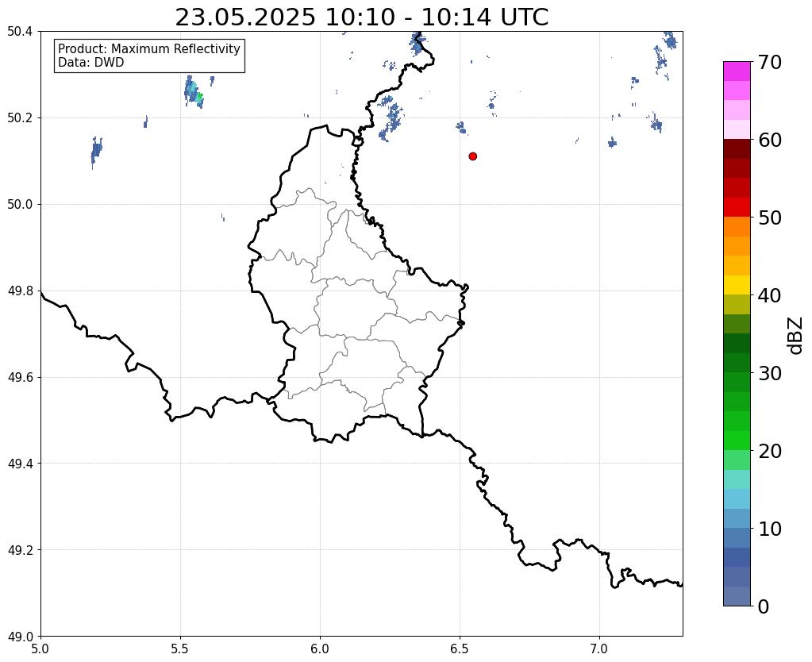Click the radar echo with the green core

click(194, 92)
